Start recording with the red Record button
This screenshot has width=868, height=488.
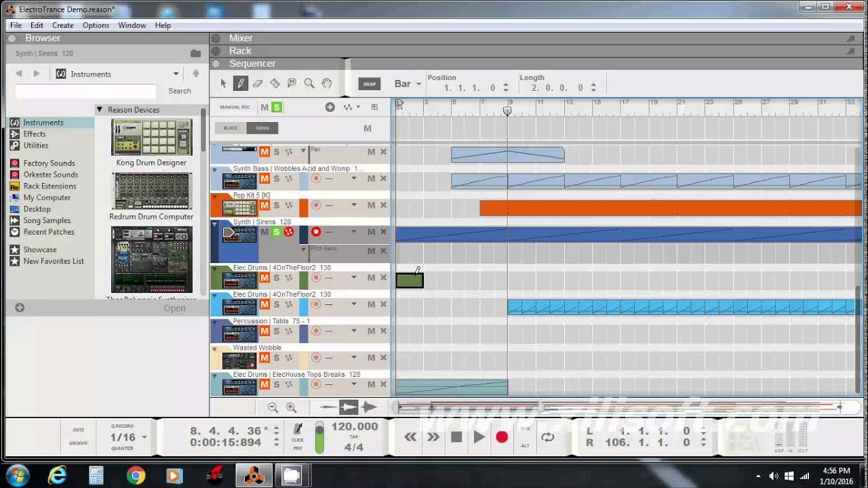click(502, 437)
